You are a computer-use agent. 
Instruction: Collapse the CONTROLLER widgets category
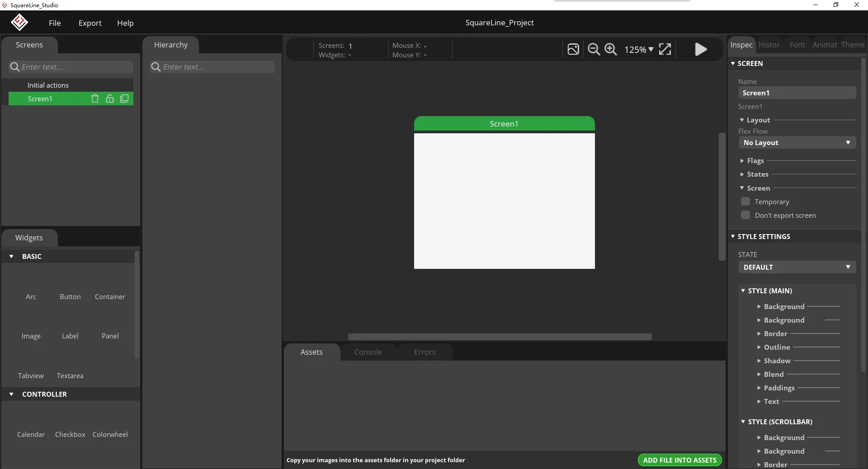11,394
